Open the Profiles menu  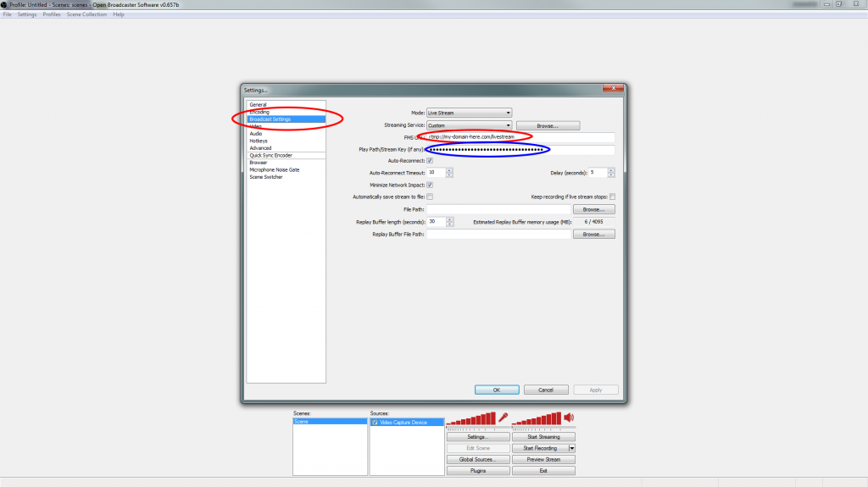[52, 14]
